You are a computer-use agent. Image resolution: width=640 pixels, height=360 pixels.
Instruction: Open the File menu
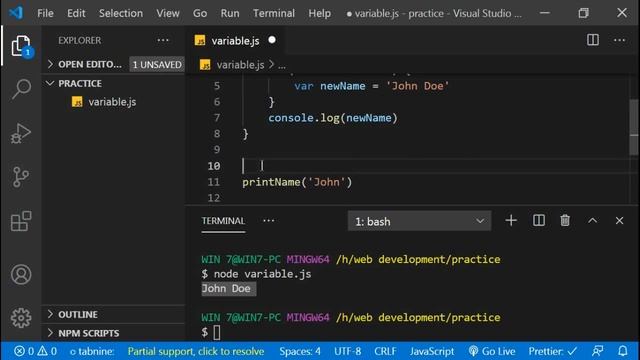click(45, 13)
